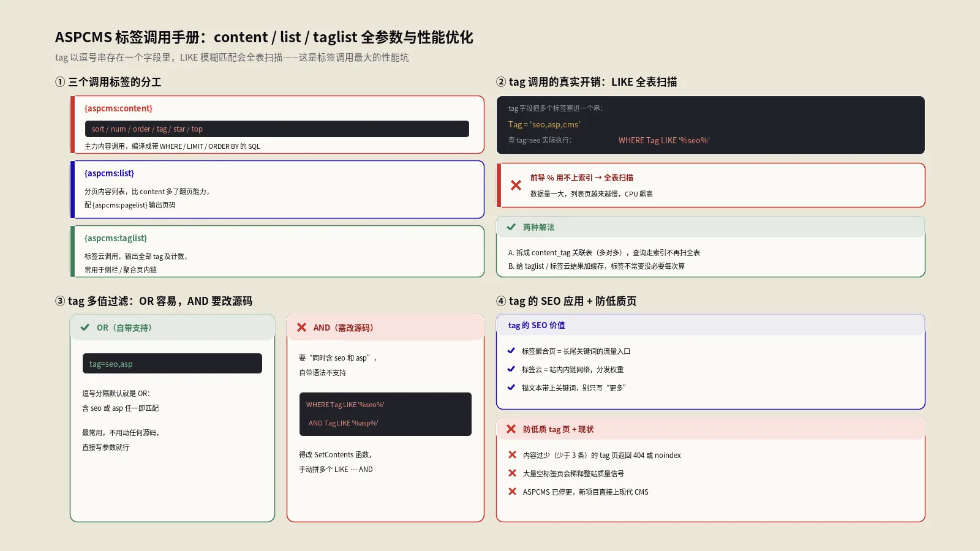The image size is (980, 551).
Task: Click the text 含 seo 或 asp 任一即匹配
Action: point(121,408)
